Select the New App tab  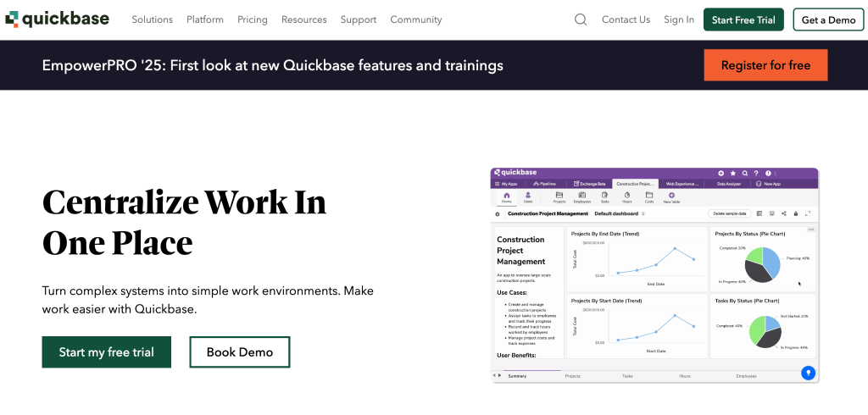(768, 184)
